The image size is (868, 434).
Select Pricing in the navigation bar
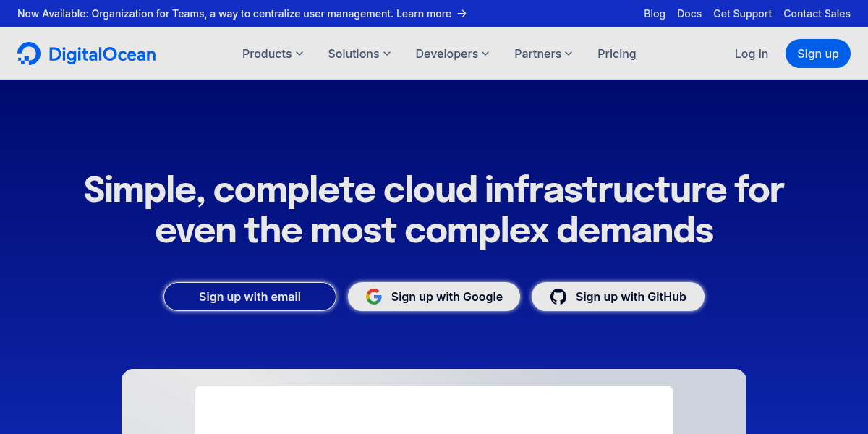pos(616,54)
